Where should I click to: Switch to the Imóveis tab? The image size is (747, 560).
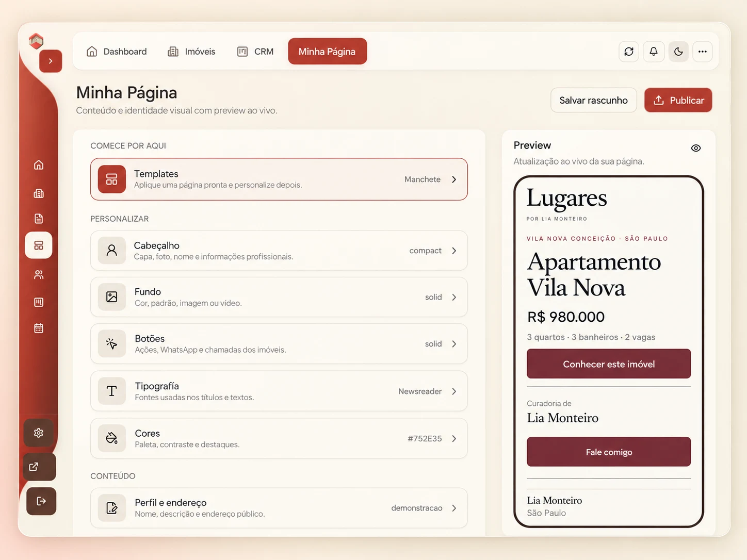click(x=192, y=52)
